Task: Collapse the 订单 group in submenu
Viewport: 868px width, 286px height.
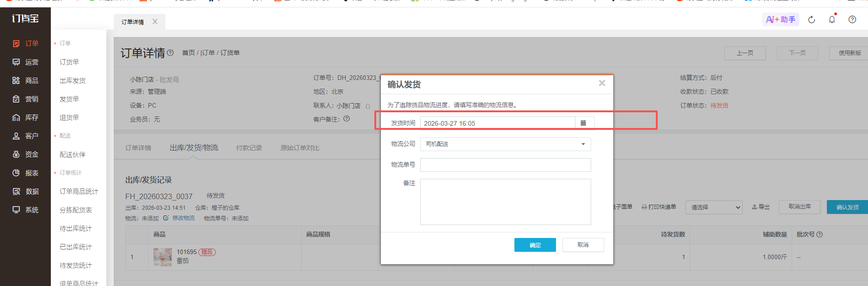Action: coord(63,43)
